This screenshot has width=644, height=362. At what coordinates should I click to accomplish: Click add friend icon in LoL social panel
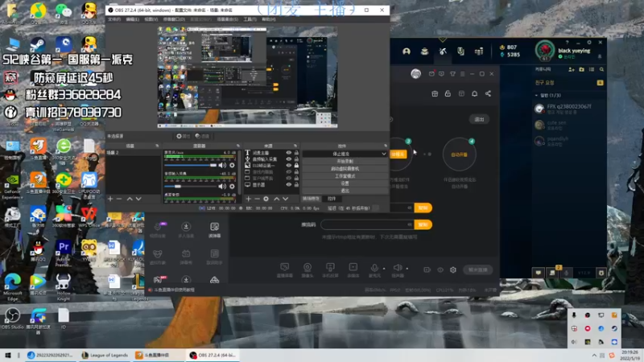(572, 69)
